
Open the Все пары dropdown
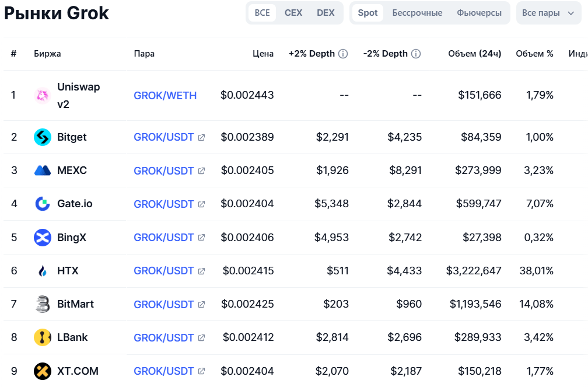pyautogui.click(x=548, y=13)
